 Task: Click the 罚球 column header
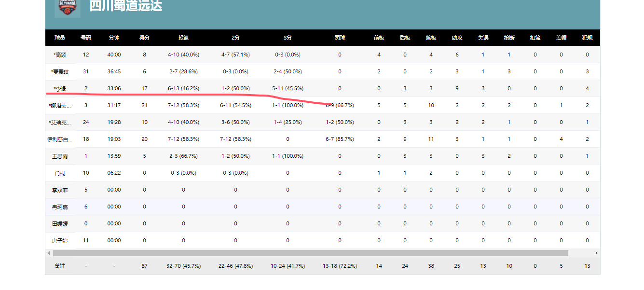click(340, 38)
